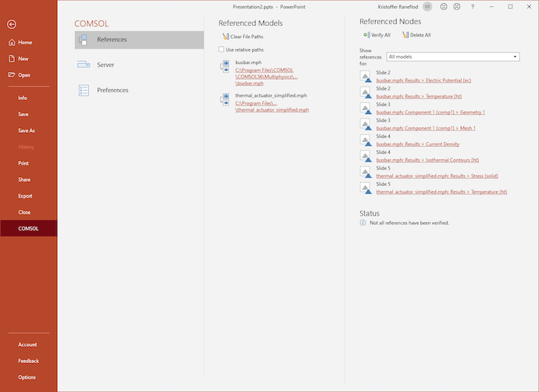
Task: Click the help question mark icon
Action: coord(473,6)
